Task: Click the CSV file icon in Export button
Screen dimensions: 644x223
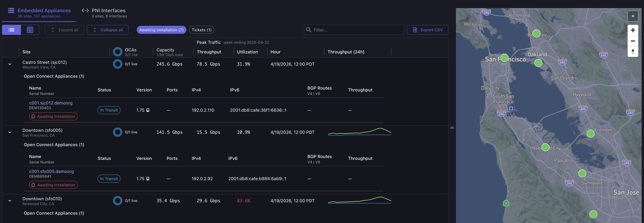Action: pos(415,30)
